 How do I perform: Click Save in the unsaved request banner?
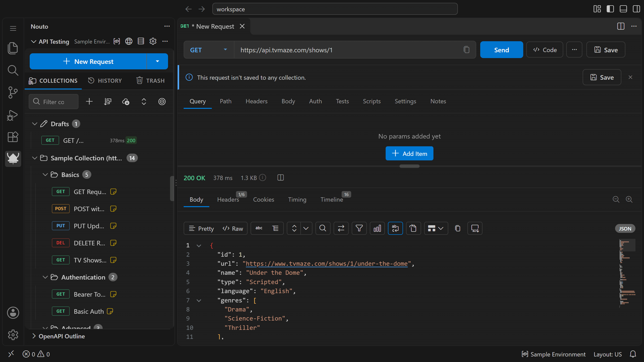pos(602,77)
